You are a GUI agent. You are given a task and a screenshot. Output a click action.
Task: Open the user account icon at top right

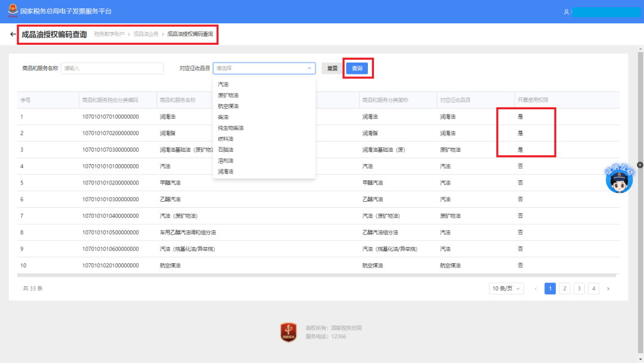tap(566, 12)
